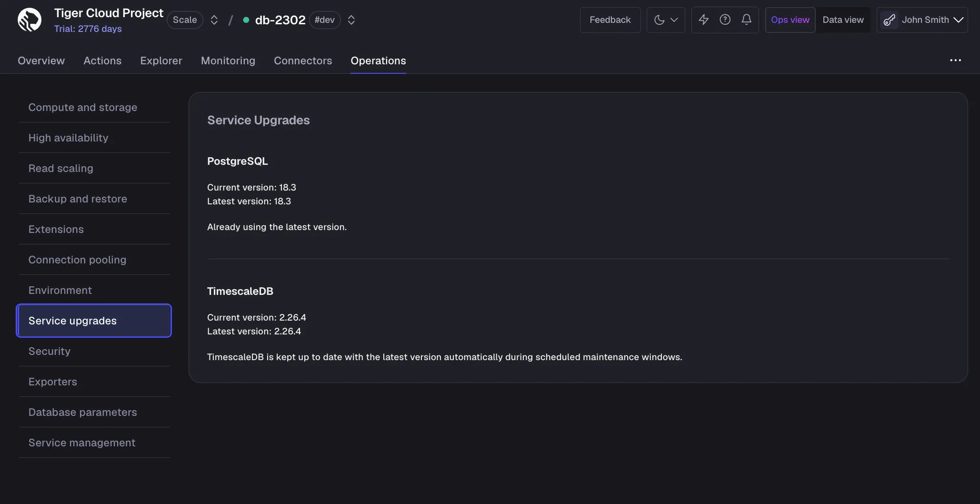Click the Trial: 2776 days link
980x504 pixels.
coord(88,29)
